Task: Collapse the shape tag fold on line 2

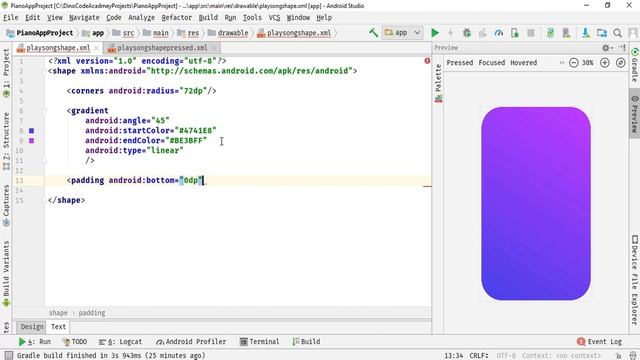Action: (x=44, y=71)
